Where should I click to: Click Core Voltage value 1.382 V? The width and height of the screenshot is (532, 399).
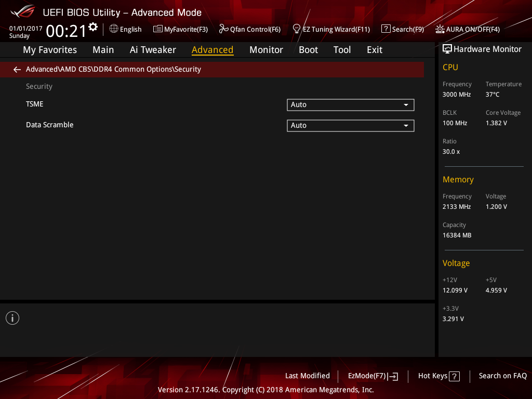coord(496,123)
